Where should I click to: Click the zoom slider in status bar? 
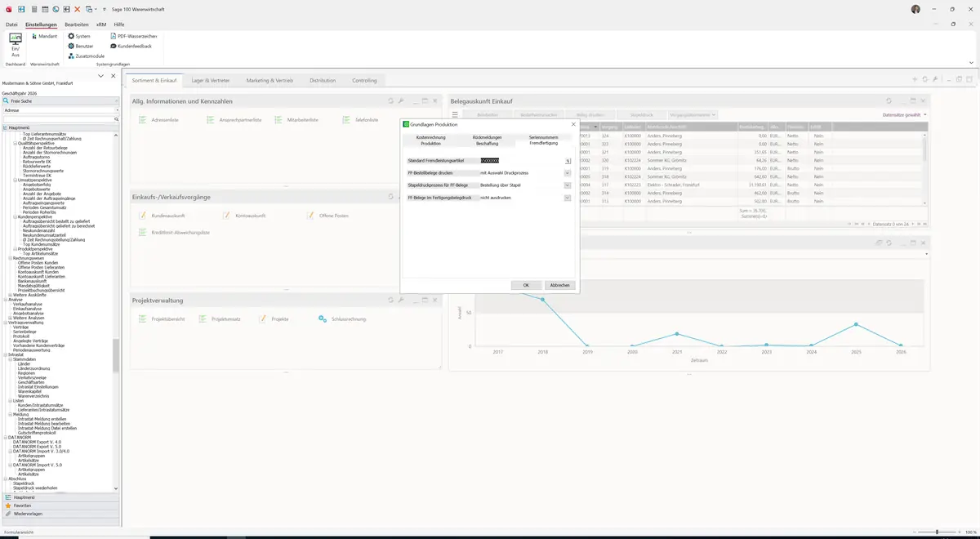(937, 532)
